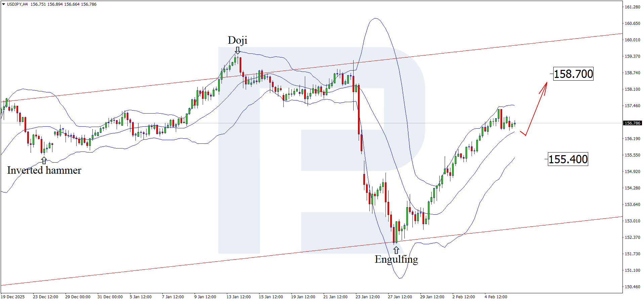Select the 158.700 target price box
The height and width of the screenshot is (301, 644).
tap(573, 74)
